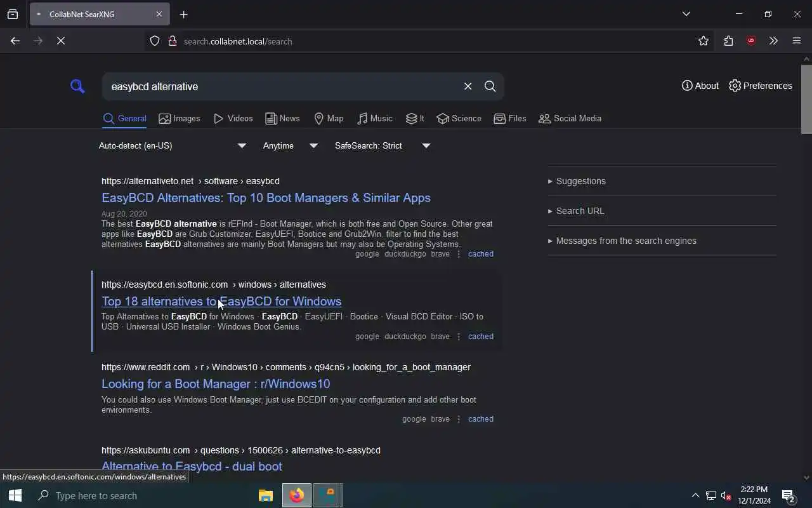Open File Explorer from the taskbar
Screen dimensions: 812x508
(x=266, y=495)
